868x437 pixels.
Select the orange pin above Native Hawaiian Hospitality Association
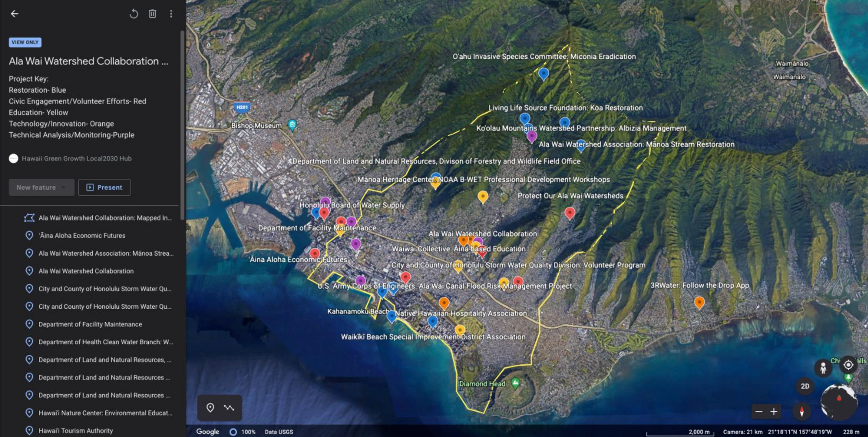[444, 302]
